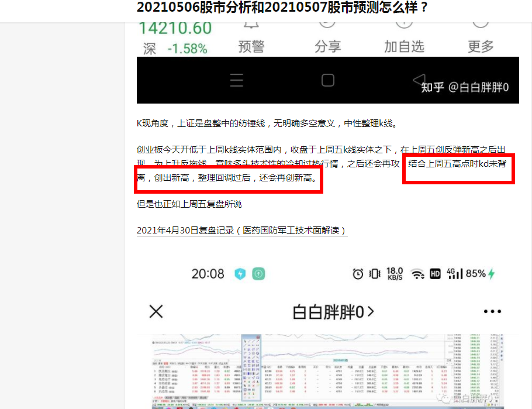
Task: Open the 2021年4月30日复盘记录 link
Action: [x=242, y=231]
